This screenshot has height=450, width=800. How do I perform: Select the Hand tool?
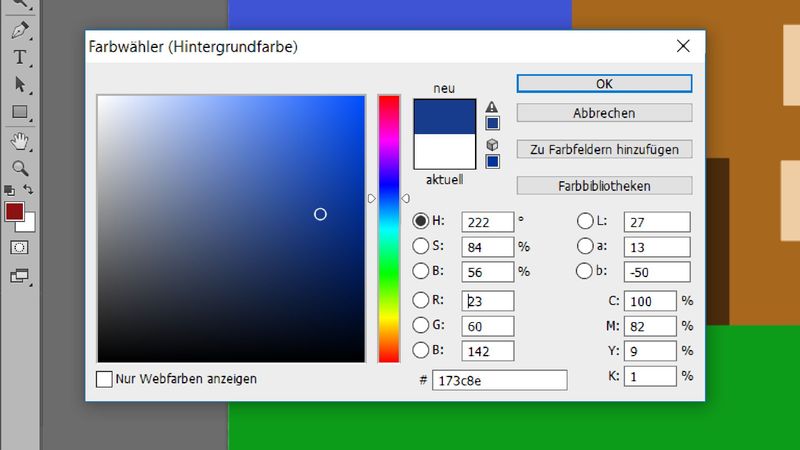coord(19,140)
